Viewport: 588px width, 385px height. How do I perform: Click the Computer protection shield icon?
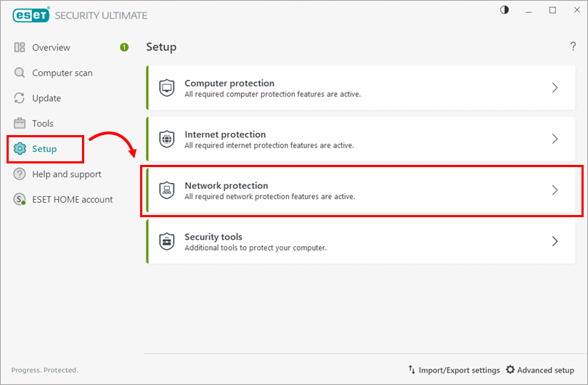tap(167, 88)
